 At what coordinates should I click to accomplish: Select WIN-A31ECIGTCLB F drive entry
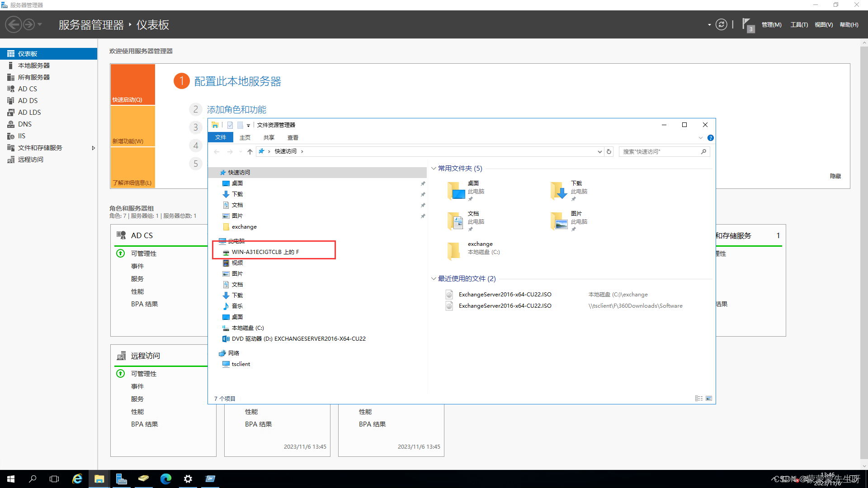click(265, 252)
